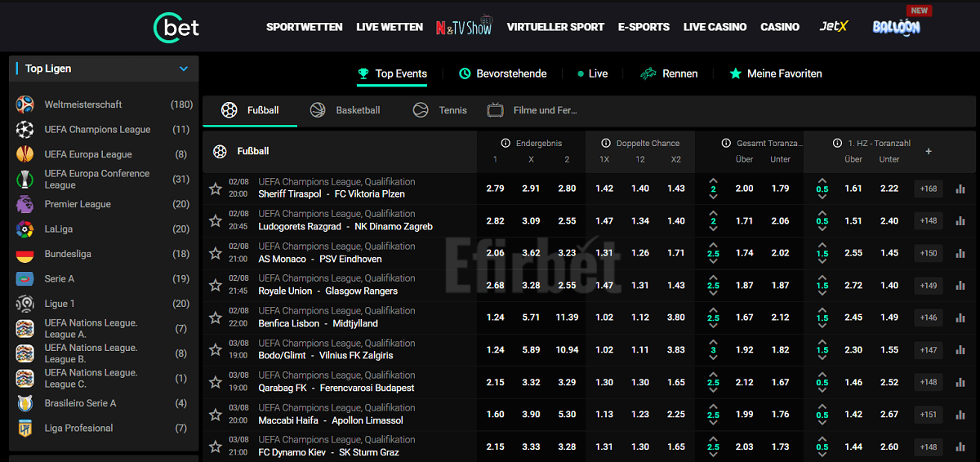Expand +151 markets for Maccabi Haifa
This screenshot has width=980, height=462.
coord(929,415)
